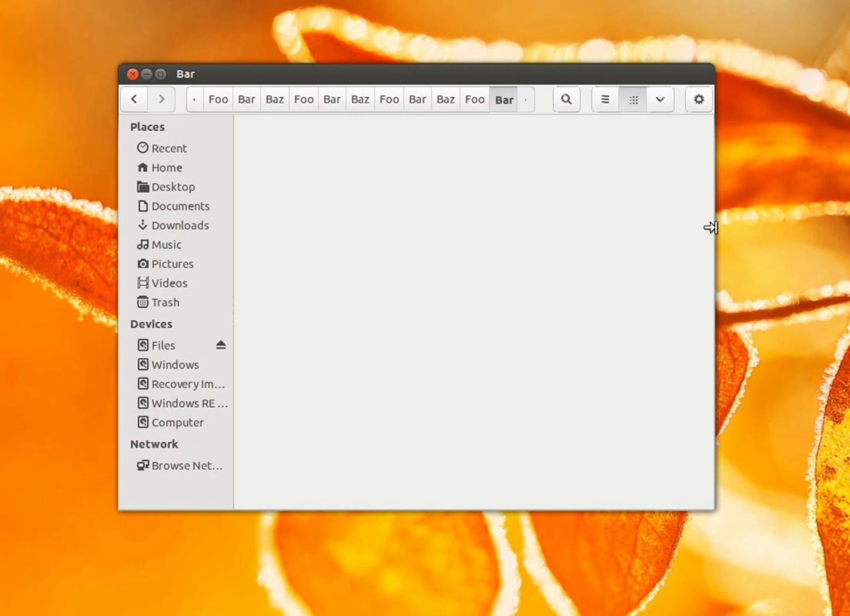Viewport: 850px width, 616px height.
Task: Switch to list view
Action: (605, 99)
